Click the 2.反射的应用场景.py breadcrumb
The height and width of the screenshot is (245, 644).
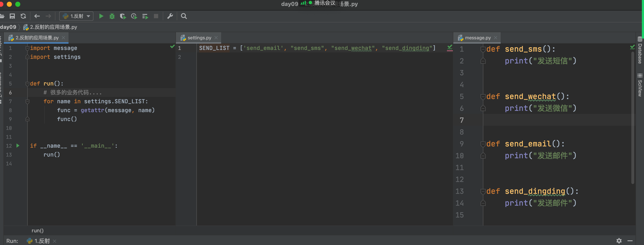coord(50,27)
